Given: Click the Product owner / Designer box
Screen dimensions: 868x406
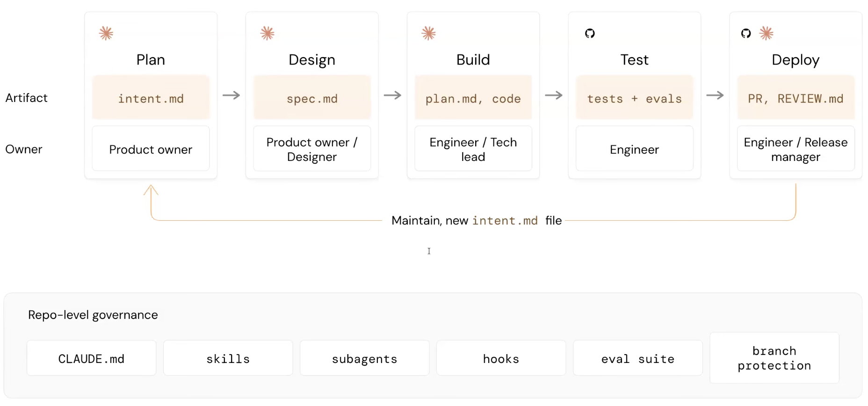Looking at the screenshot, I should 312,148.
